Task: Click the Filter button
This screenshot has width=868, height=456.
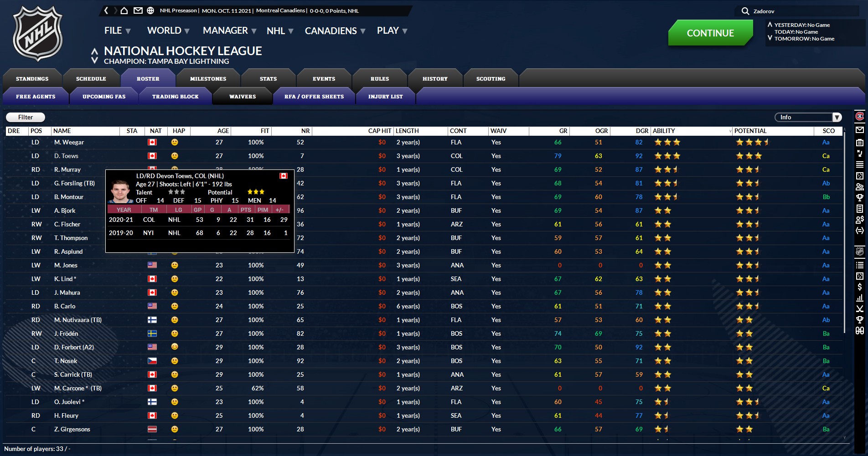Action: [26, 117]
